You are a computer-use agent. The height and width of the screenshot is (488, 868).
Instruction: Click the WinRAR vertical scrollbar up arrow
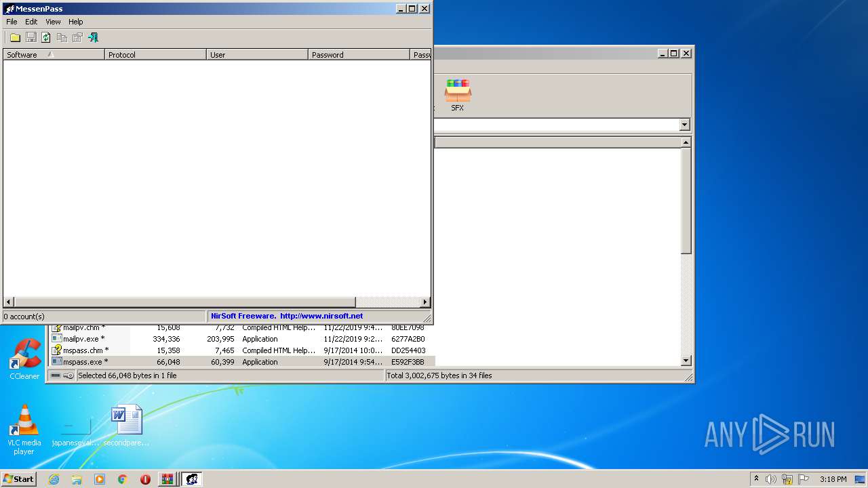pos(686,142)
